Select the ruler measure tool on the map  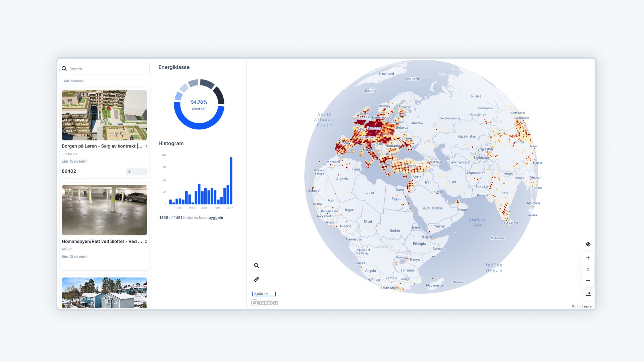(257, 279)
